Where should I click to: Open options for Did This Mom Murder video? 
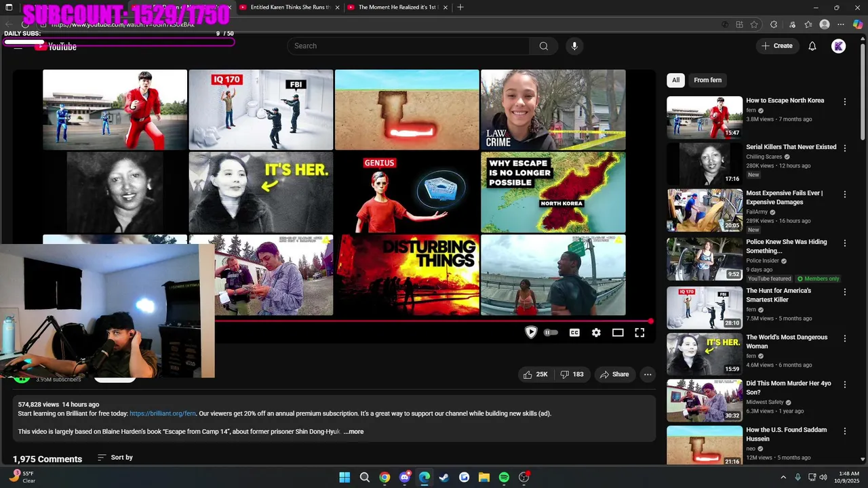(844, 385)
